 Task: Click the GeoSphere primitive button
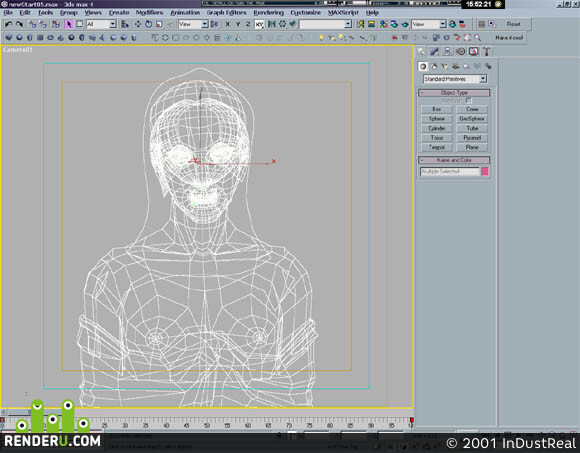[472, 119]
